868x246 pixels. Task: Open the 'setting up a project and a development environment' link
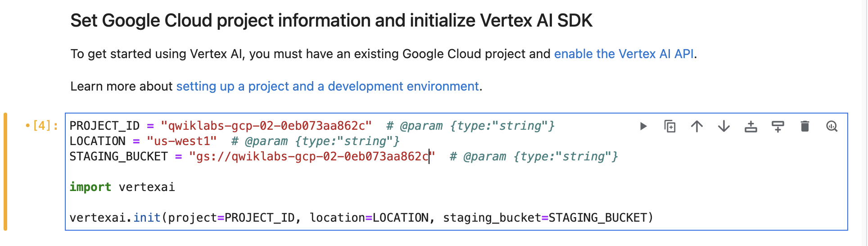pyautogui.click(x=327, y=86)
